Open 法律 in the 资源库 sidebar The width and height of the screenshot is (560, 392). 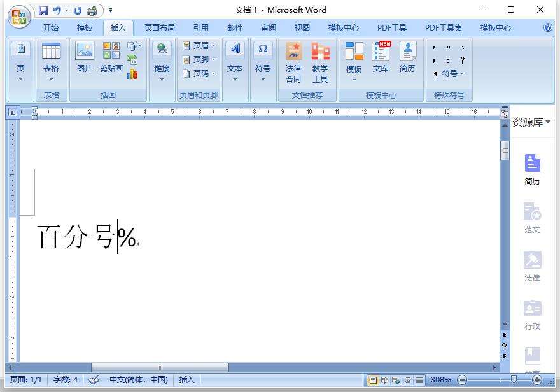532,267
